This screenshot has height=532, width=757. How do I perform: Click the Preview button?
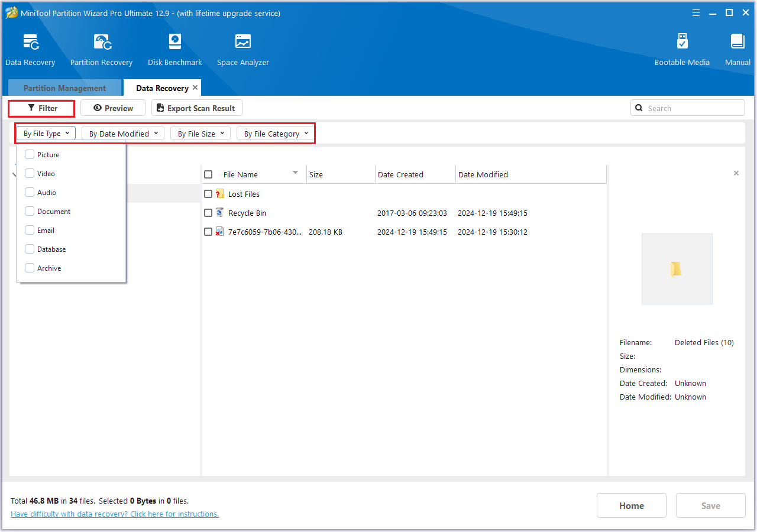pyautogui.click(x=113, y=108)
